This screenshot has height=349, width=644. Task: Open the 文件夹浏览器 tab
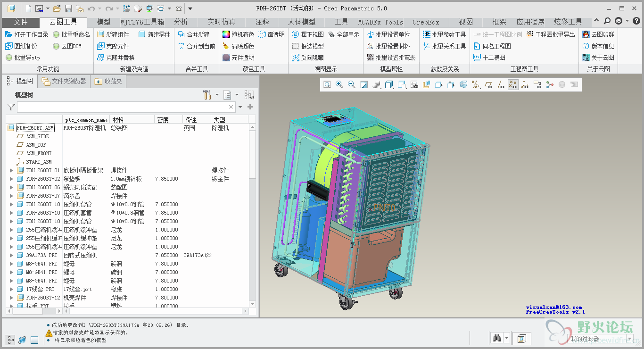pos(64,81)
